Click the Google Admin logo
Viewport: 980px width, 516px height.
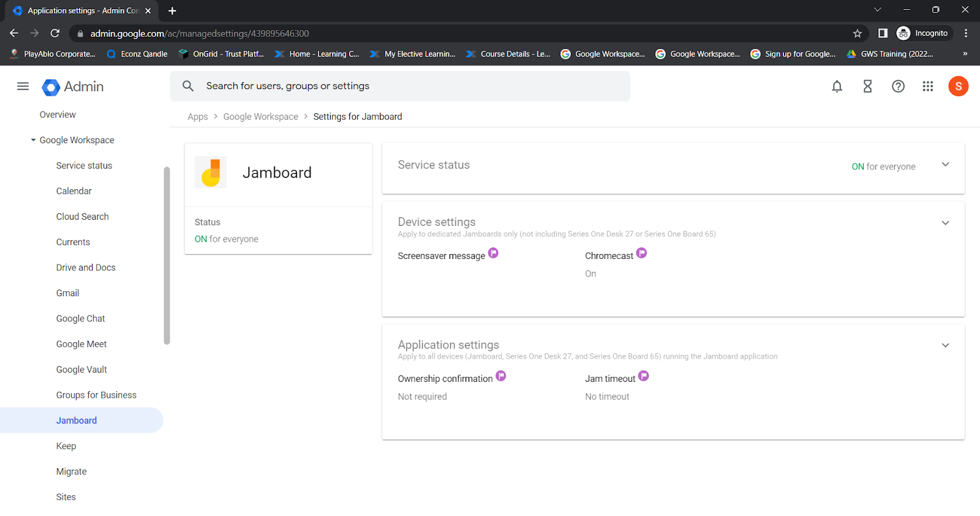[73, 87]
